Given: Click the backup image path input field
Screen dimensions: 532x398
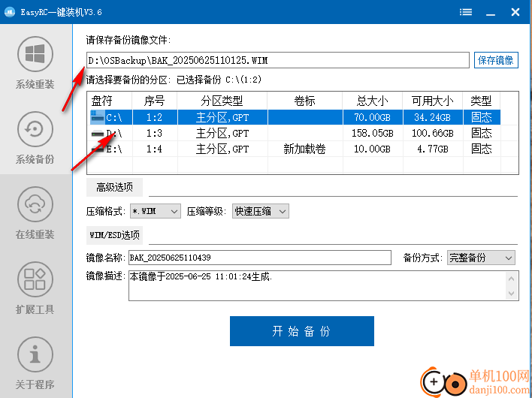Looking at the screenshot, I should coord(278,60).
